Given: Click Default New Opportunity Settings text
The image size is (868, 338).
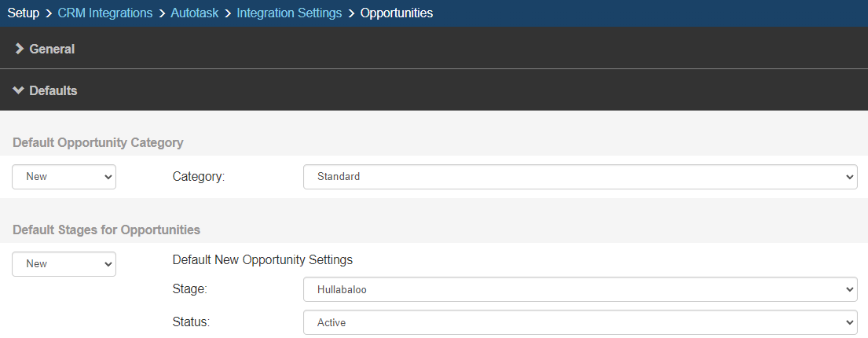Looking at the screenshot, I should [x=262, y=259].
